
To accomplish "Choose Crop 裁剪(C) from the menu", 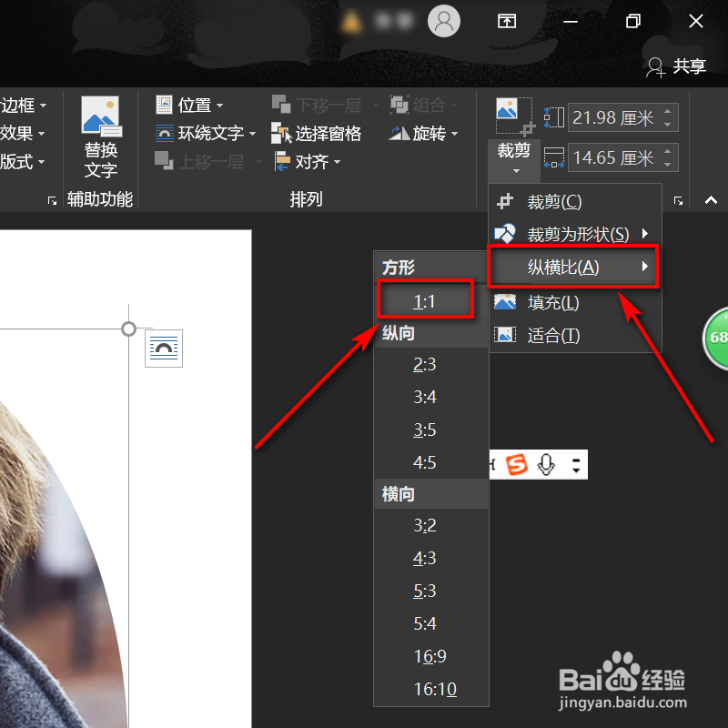I will [575, 202].
